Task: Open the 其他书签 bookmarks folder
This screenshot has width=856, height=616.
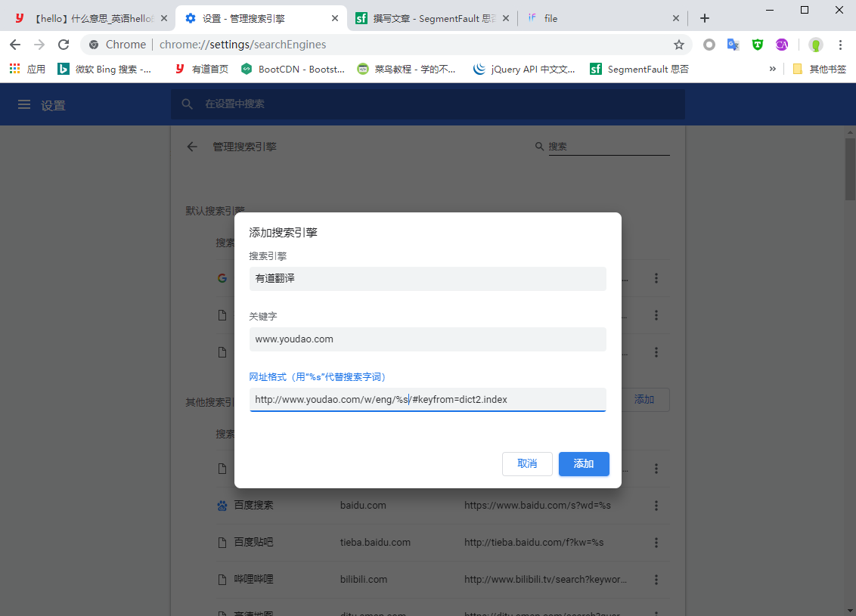Action: coord(820,69)
